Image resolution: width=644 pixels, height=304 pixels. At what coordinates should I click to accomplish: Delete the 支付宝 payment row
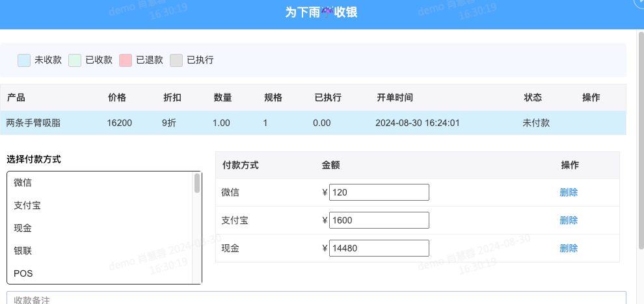(569, 220)
